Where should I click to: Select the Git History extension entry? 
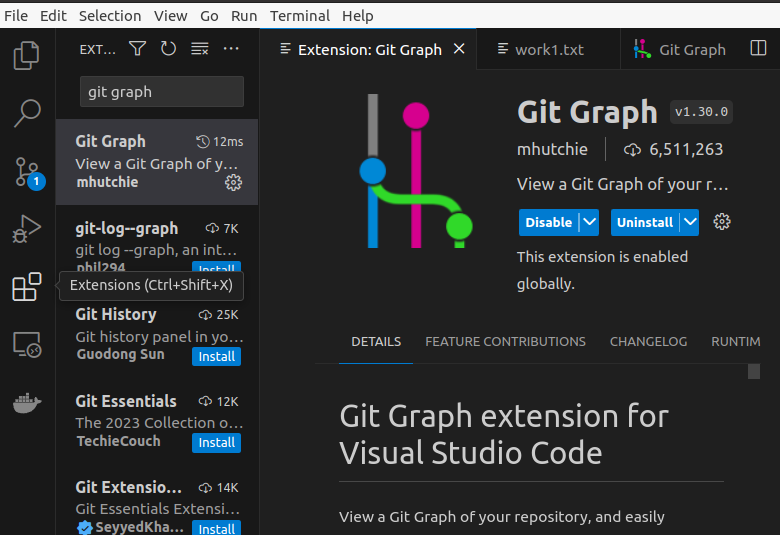[157, 334]
